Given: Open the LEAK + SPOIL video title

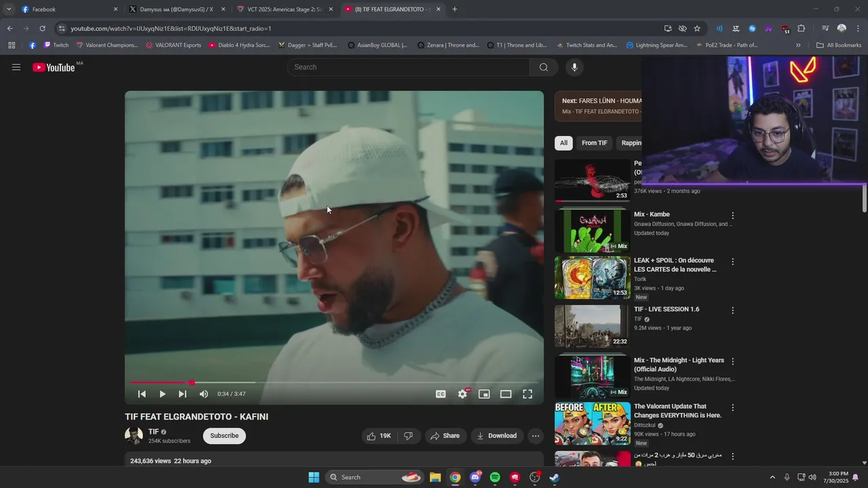Looking at the screenshot, I should (675, 265).
